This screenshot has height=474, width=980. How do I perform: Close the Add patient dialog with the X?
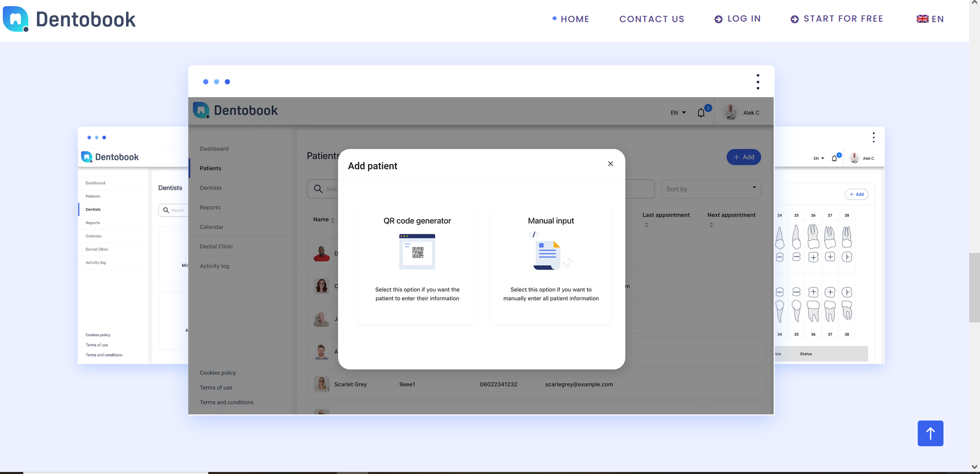pos(610,164)
